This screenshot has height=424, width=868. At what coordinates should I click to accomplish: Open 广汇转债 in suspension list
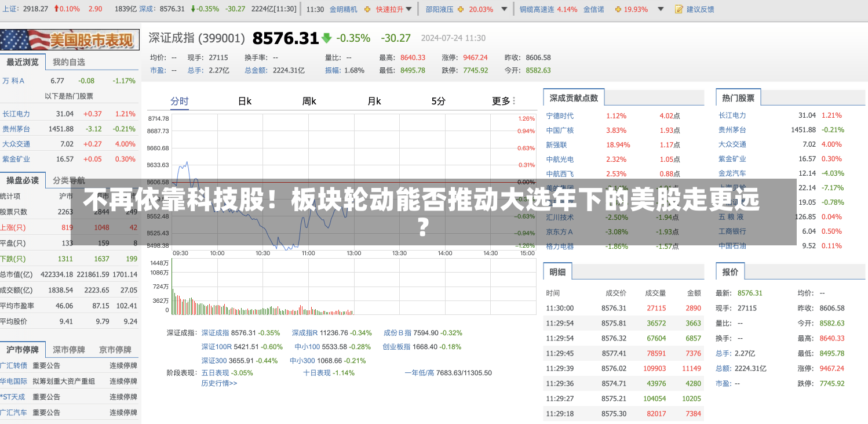pos(14,365)
